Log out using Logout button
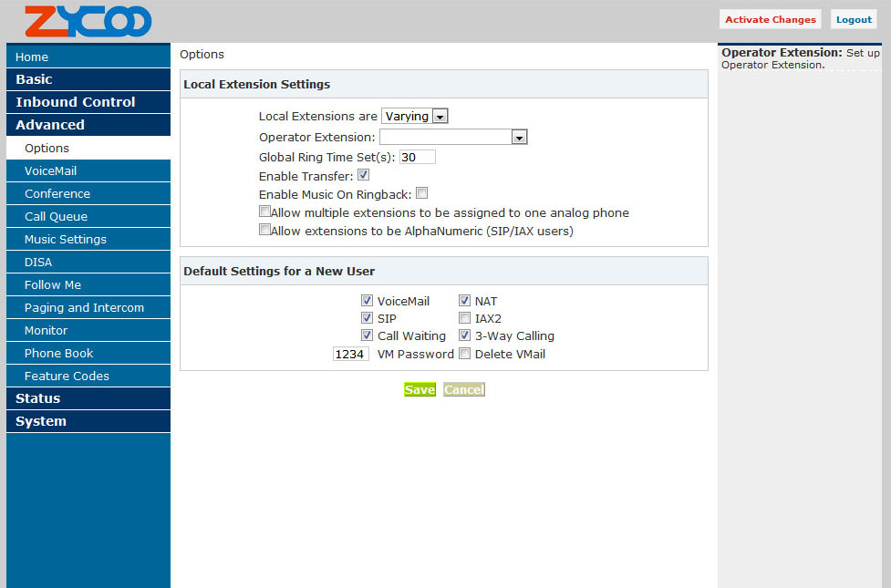This screenshot has height=588, width=891. pos(854,20)
